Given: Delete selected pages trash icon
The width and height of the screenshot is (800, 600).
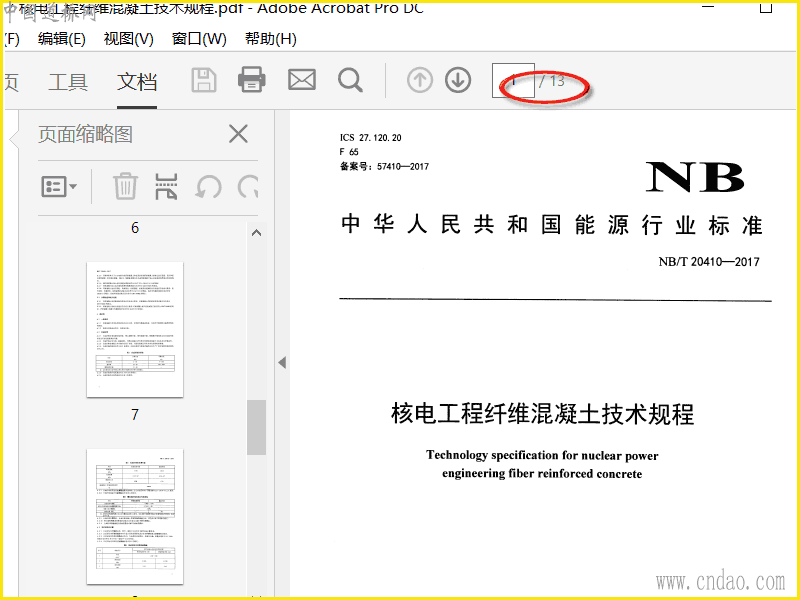Looking at the screenshot, I should coord(125,186).
